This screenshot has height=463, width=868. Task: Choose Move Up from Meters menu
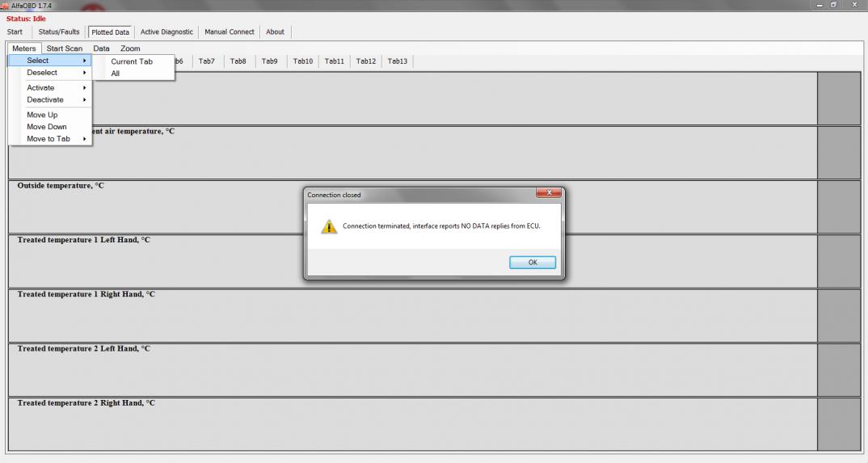pos(50,115)
